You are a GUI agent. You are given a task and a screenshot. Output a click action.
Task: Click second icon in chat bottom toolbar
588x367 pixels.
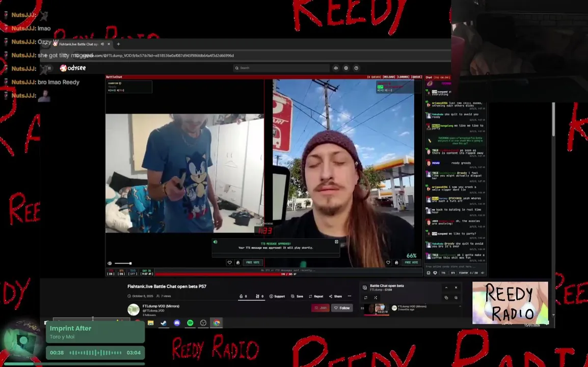435,273
